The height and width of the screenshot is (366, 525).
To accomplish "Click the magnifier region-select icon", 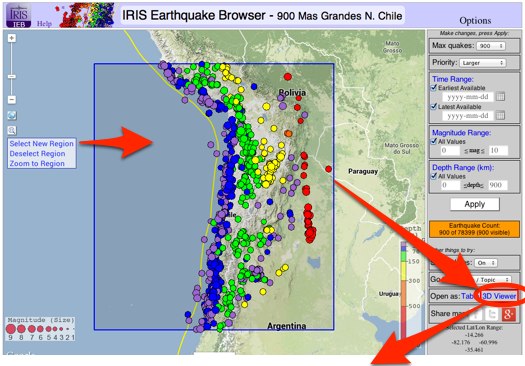I will tap(12, 130).
